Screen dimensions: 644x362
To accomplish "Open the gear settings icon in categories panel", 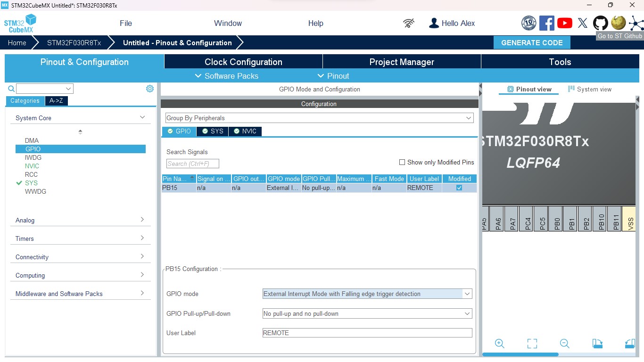I will pos(150,89).
